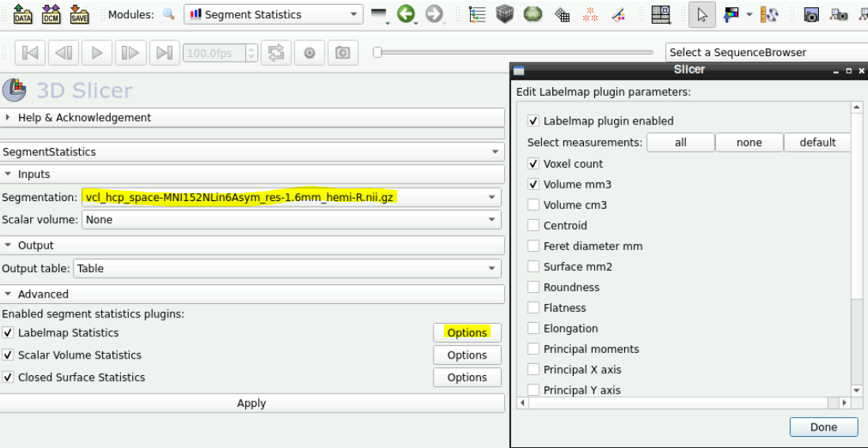Open the Segmentation input dropdown
This screenshot has height=448, width=868.
(291, 198)
